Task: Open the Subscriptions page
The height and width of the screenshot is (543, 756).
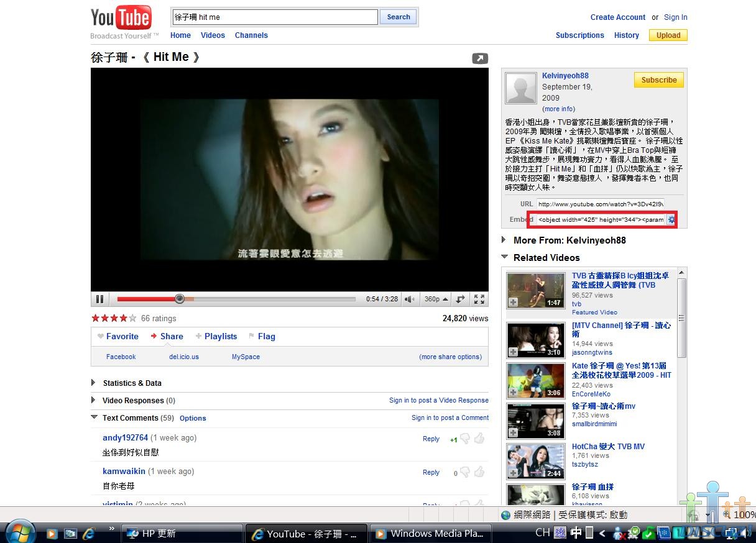Action: point(580,35)
